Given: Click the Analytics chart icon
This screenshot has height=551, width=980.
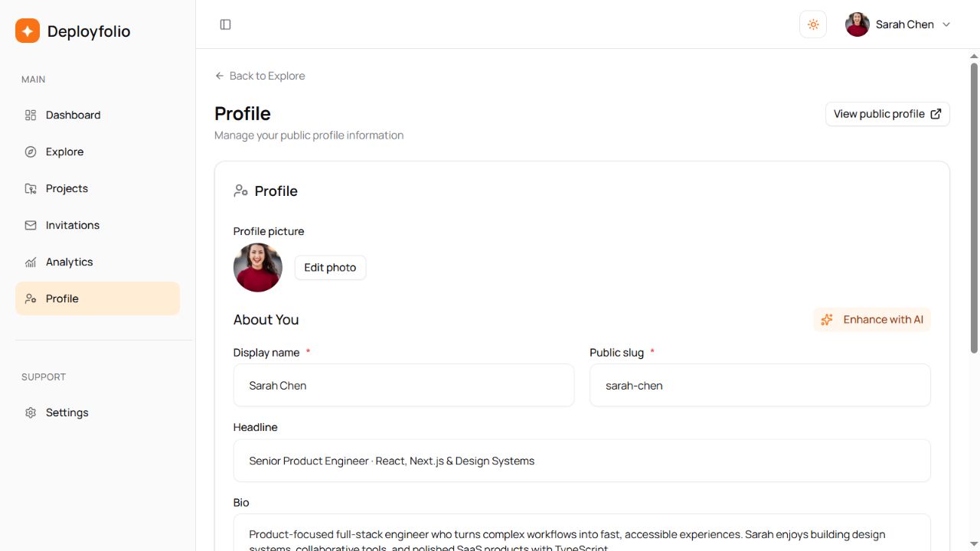Looking at the screenshot, I should tap(31, 262).
